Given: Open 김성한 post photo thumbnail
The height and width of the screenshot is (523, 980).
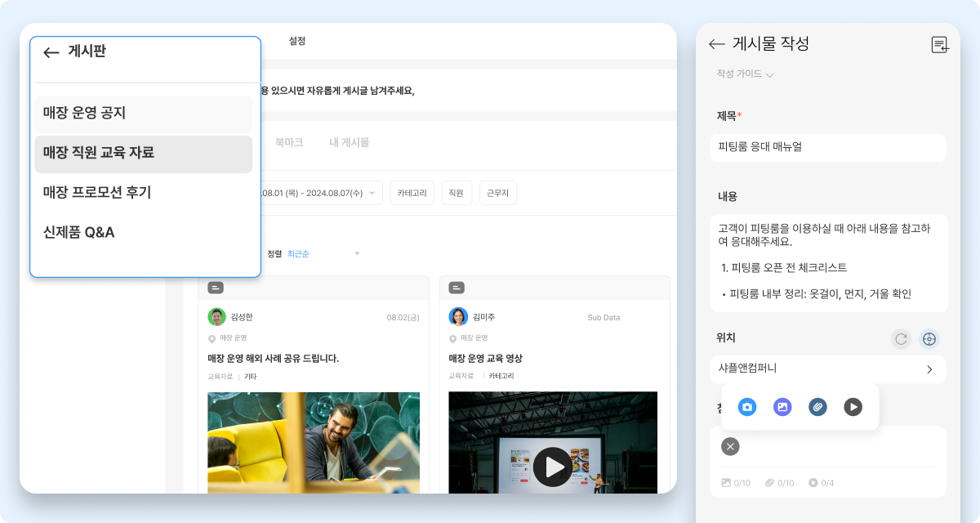Looking at the screenshot, I should coord(314,442).
